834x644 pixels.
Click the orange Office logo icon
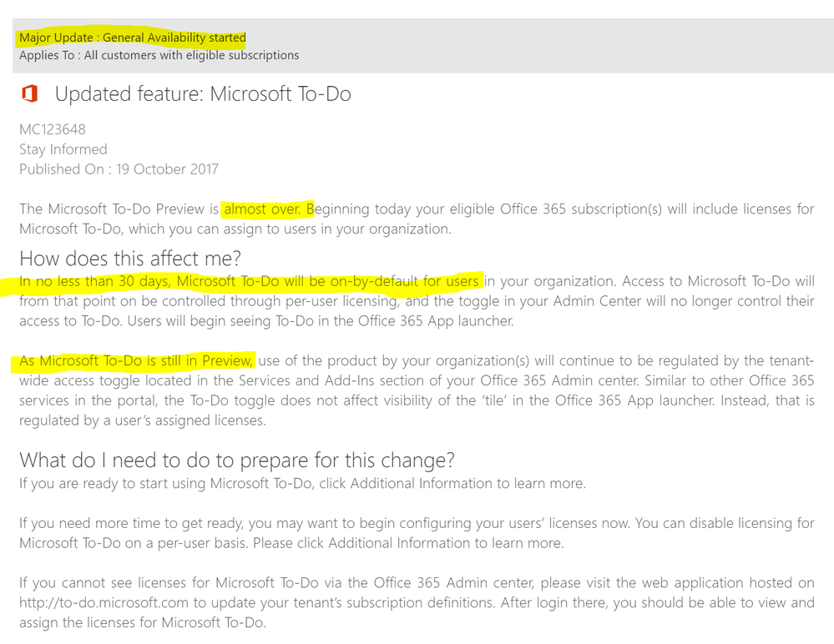(30, 94)
